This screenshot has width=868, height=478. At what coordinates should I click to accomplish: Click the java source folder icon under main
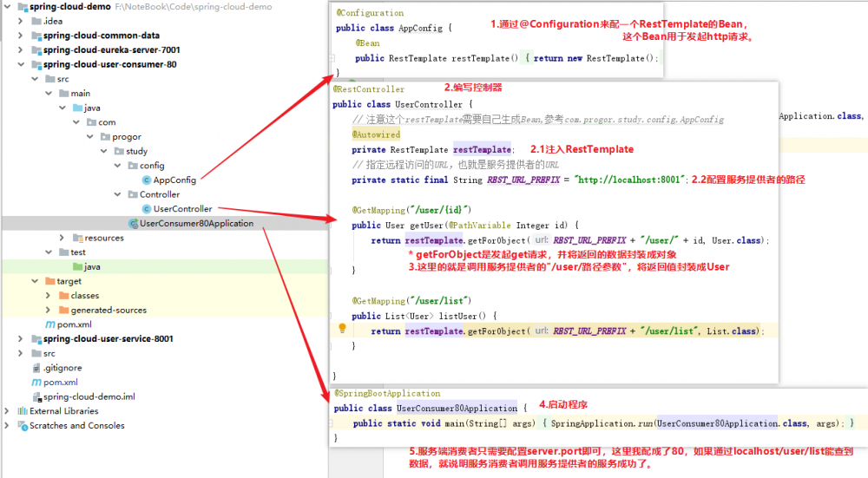point(78,108)
